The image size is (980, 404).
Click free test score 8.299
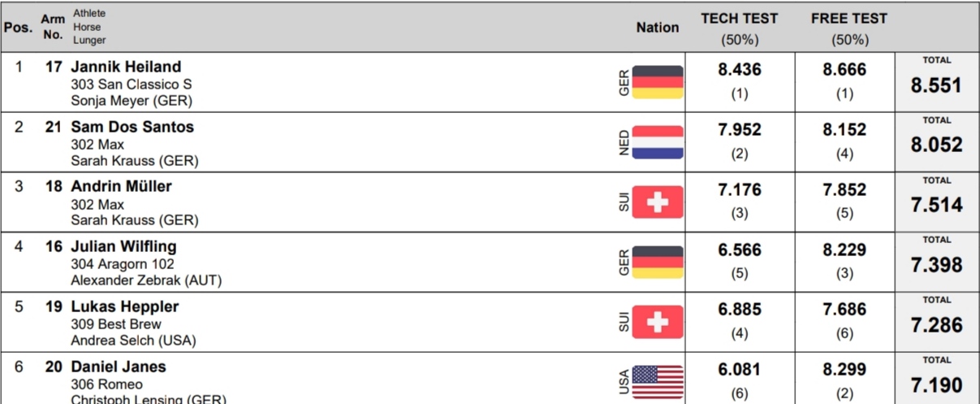844,370
